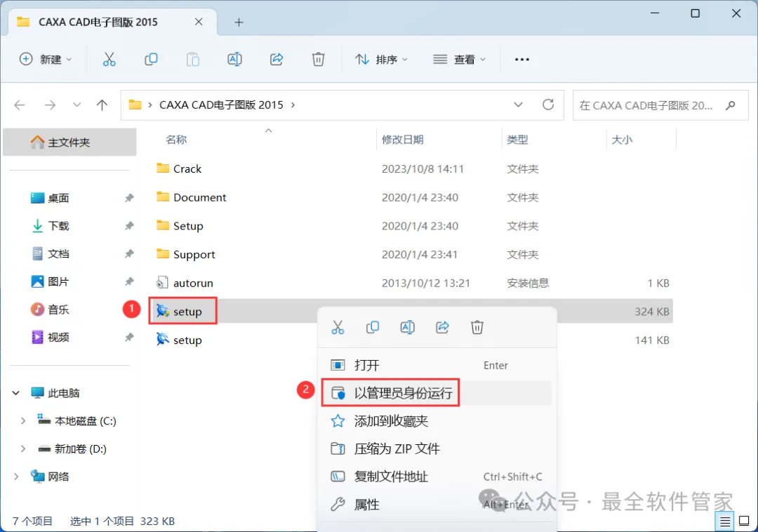Click the search magnifier icon

point(731,105)
